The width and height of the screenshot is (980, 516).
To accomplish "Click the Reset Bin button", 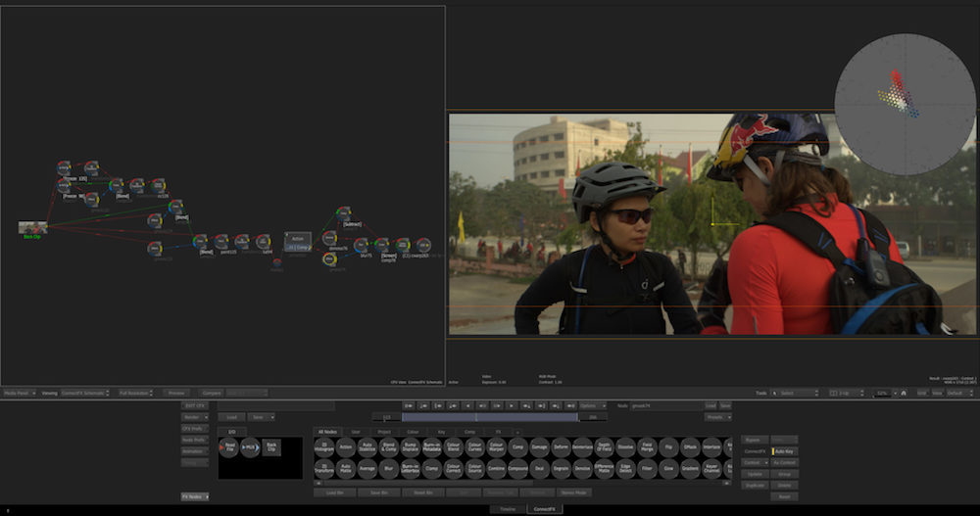I will (x=423, y=493).
